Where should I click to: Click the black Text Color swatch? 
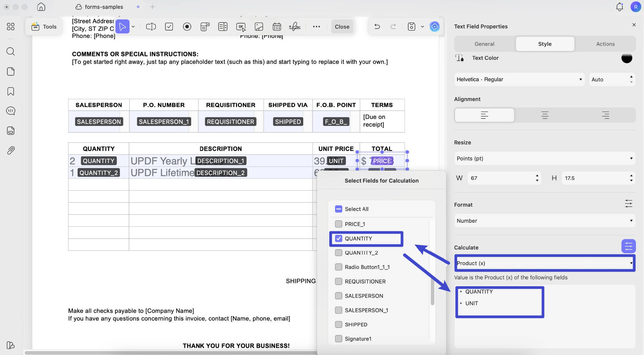click(x=626, y=58)
